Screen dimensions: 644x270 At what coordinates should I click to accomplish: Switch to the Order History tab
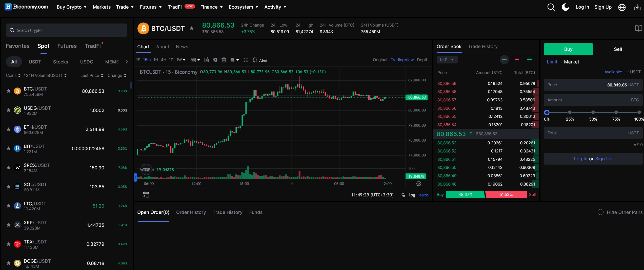[191, 212]
